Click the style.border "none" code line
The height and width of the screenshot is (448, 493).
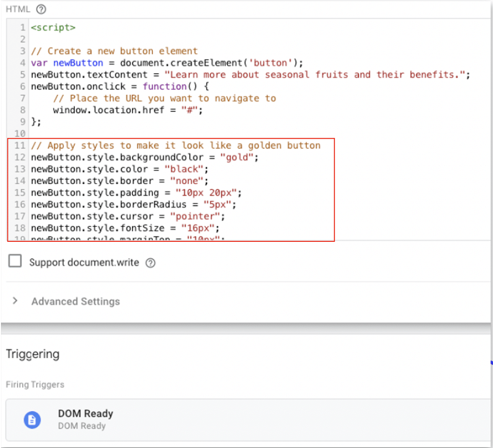click(119, 181)
